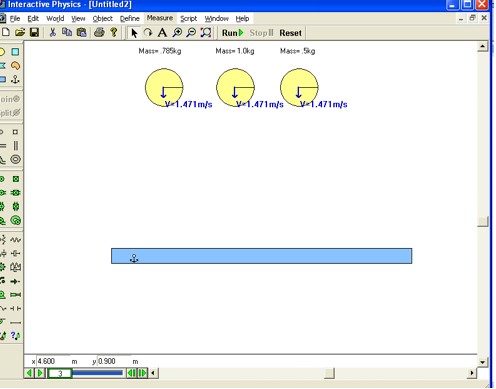Select the question mark join tool
The image size is (496, 389).
(15, 336)
